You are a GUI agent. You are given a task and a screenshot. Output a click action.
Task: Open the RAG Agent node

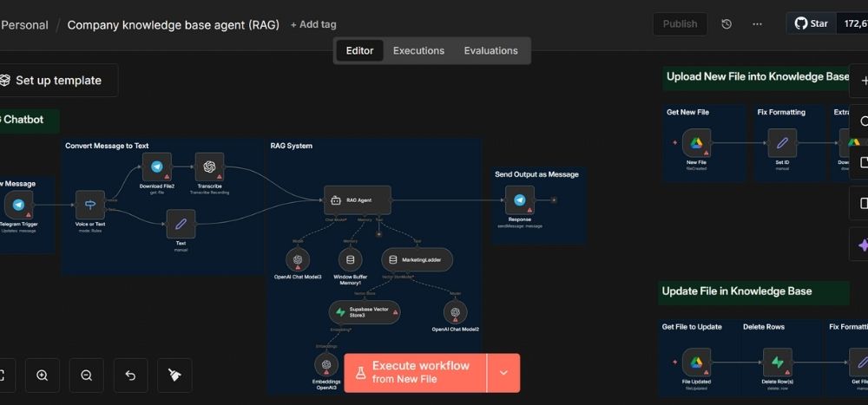pos(358,200)
